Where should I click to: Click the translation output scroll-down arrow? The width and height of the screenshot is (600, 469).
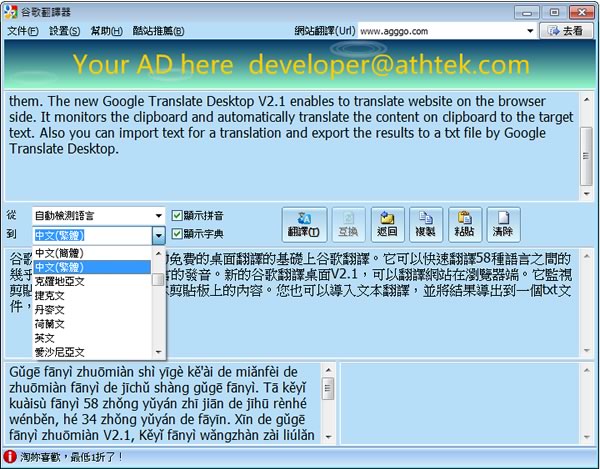pos(587,350)
